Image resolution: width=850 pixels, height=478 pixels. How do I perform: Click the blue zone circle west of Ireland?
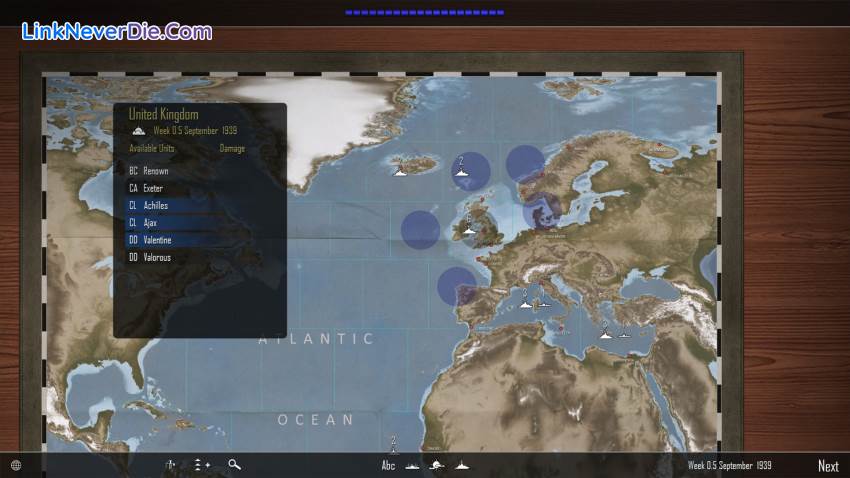pyautogui.click(x=420, y=230)
